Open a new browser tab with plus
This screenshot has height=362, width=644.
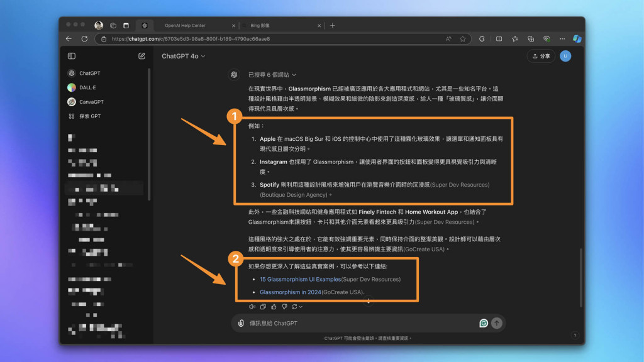click(332, 25)
